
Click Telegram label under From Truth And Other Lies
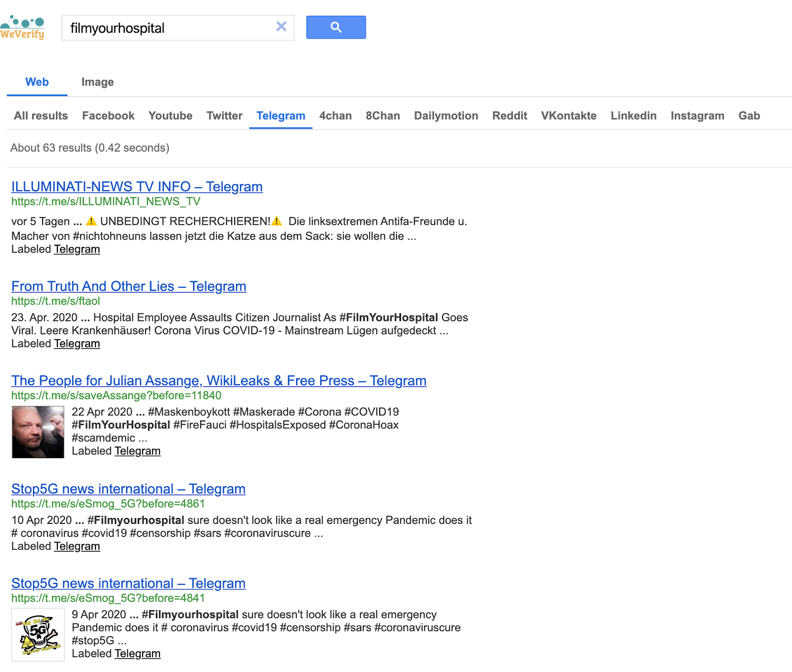pos(77,344)
